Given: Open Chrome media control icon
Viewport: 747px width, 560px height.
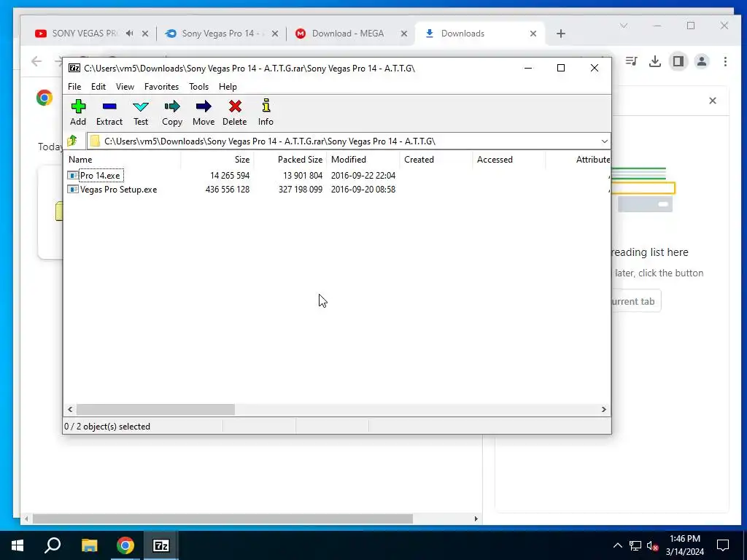Looking at the screenshot, I should pyautogui.click(x=632, y=61).
